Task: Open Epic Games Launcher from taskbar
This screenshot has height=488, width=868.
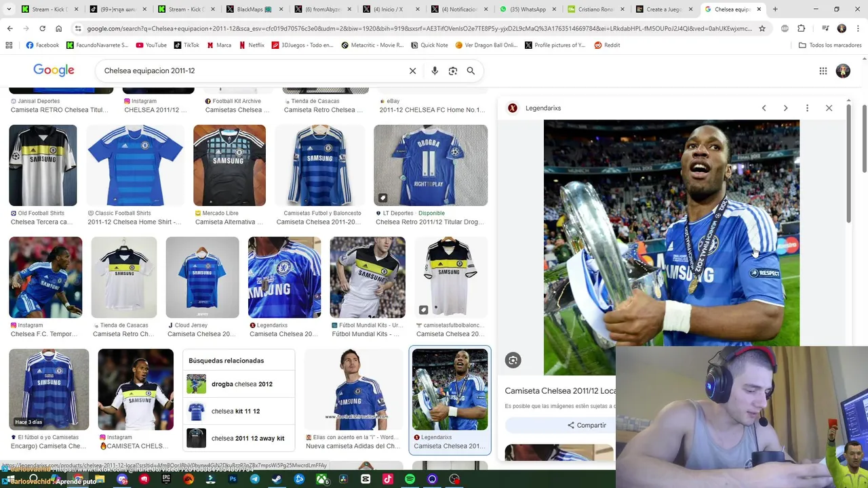Action: pyautogui.click(x=166, y=479)
